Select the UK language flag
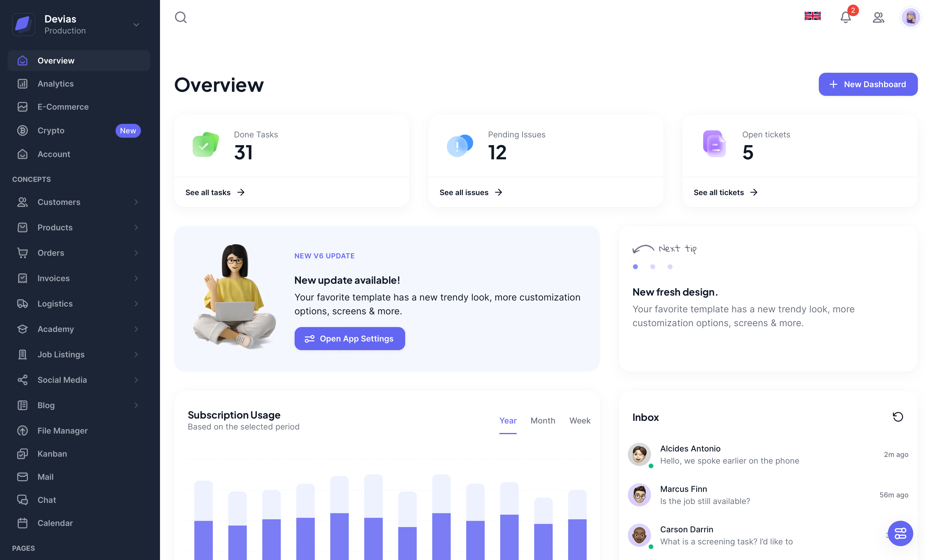Screen dimensions: 930x560 (812, 17)
